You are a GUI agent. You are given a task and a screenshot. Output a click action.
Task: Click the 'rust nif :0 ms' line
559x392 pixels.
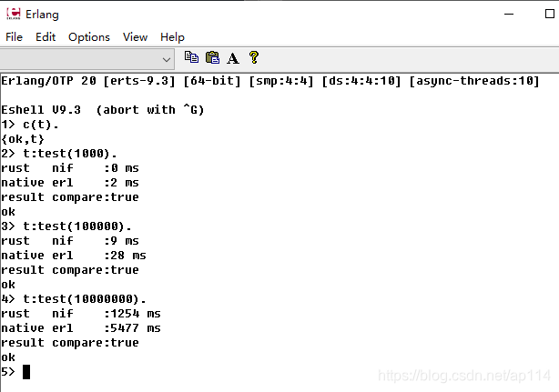click(x=70, y=168)
